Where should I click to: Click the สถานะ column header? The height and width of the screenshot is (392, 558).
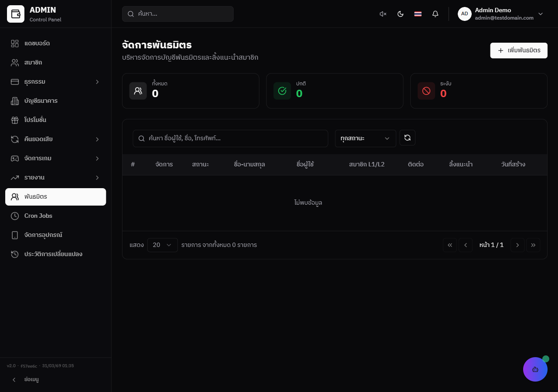pos(201,165)
